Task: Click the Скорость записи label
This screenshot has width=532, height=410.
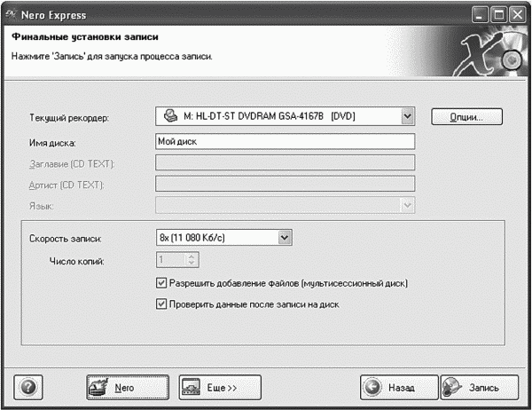Action: coord(65,239)
